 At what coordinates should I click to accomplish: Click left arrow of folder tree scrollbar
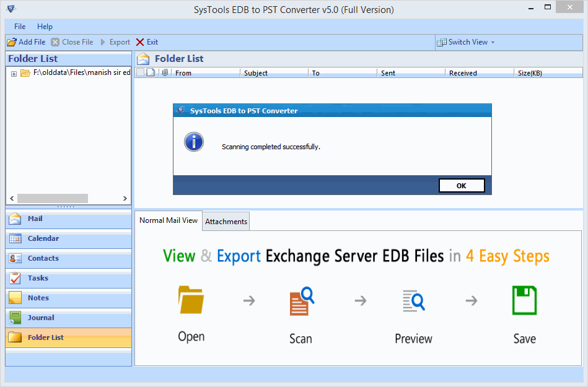(12, 198)
